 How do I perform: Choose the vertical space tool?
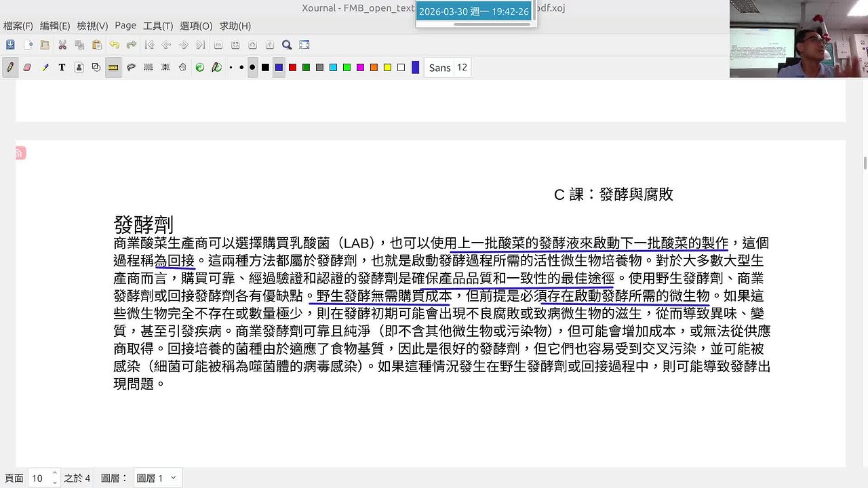click(x=165, y=67)
